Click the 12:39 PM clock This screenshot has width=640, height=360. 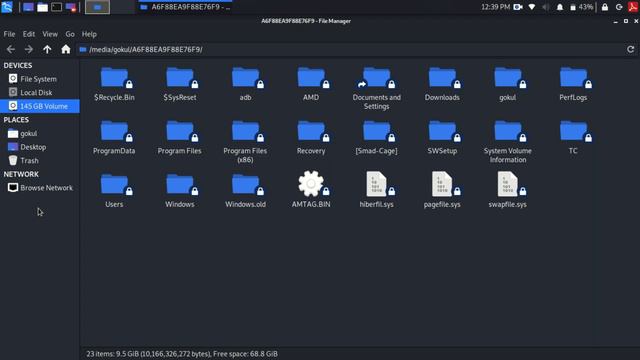click(496, 7)
